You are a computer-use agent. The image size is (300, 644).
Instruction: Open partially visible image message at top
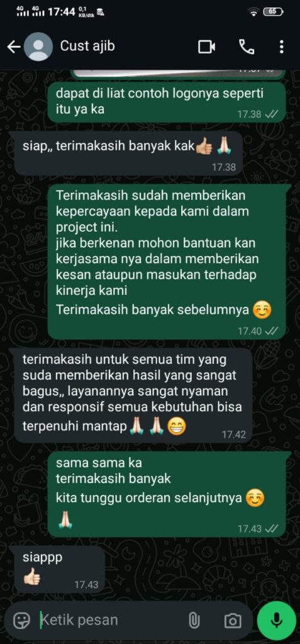coord(178,74)
